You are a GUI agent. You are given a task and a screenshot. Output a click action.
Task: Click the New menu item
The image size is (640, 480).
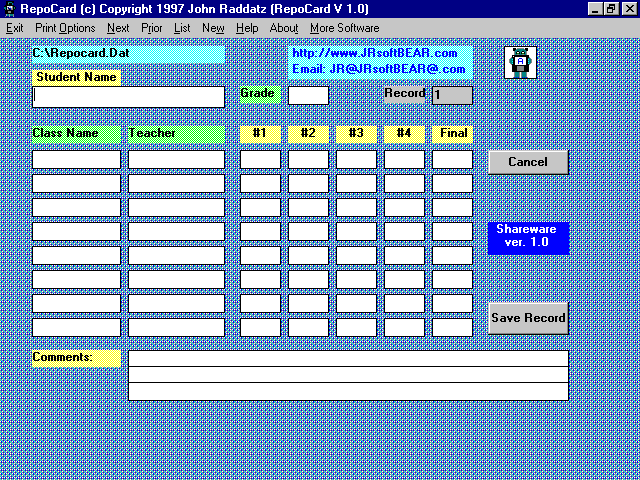point(213,28)
